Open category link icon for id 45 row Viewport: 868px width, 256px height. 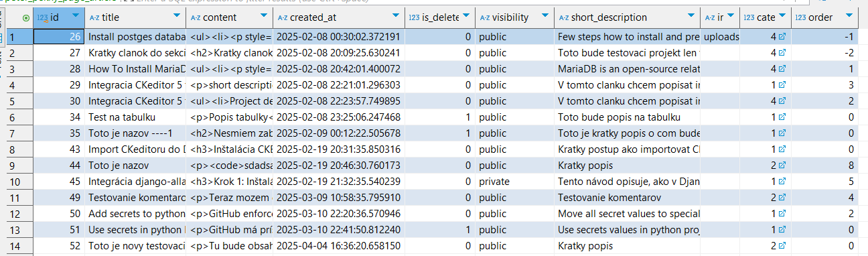tap(782, 182)
